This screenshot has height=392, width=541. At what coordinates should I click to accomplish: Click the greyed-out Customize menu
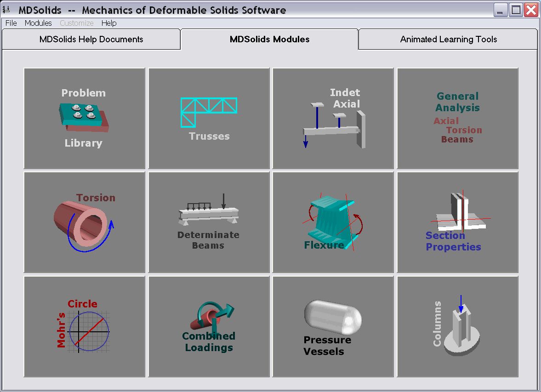(77, 23)
